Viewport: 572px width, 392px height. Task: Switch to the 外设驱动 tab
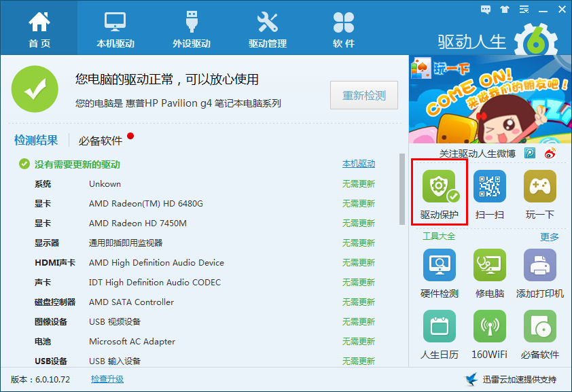192,29
